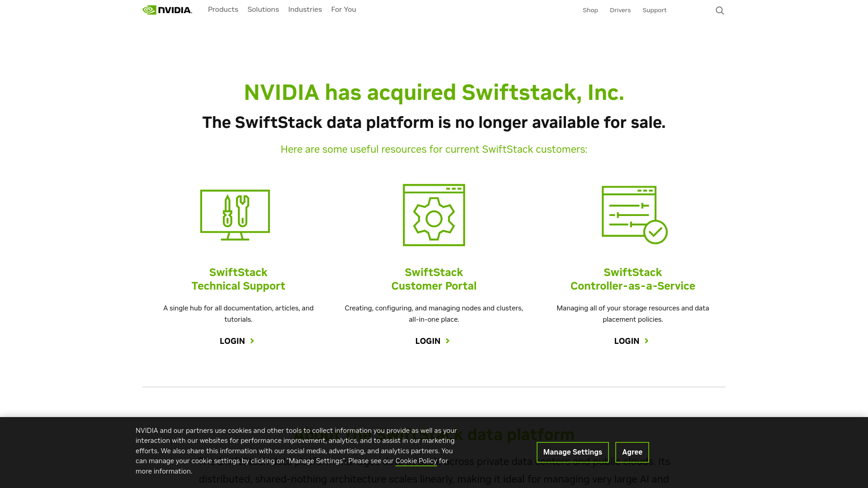Screen dimensions: 868x488
Task: Open the Support link in header
Action: point(655,10)
